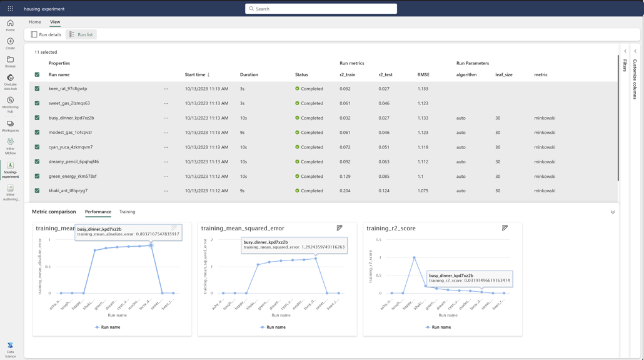Open OneLake data hub

10,82
